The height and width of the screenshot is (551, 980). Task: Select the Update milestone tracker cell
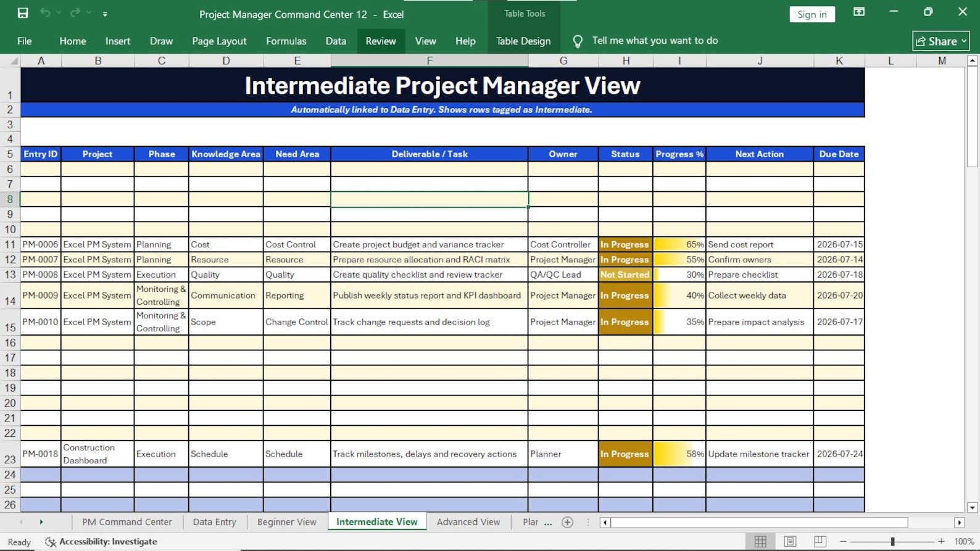(x=760, y=454)
